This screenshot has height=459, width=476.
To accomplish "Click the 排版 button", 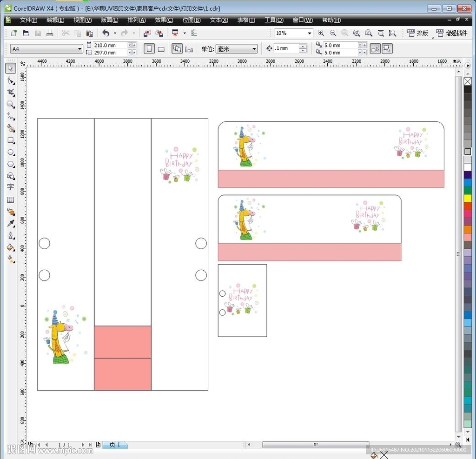I will click(x=417, y=33).
